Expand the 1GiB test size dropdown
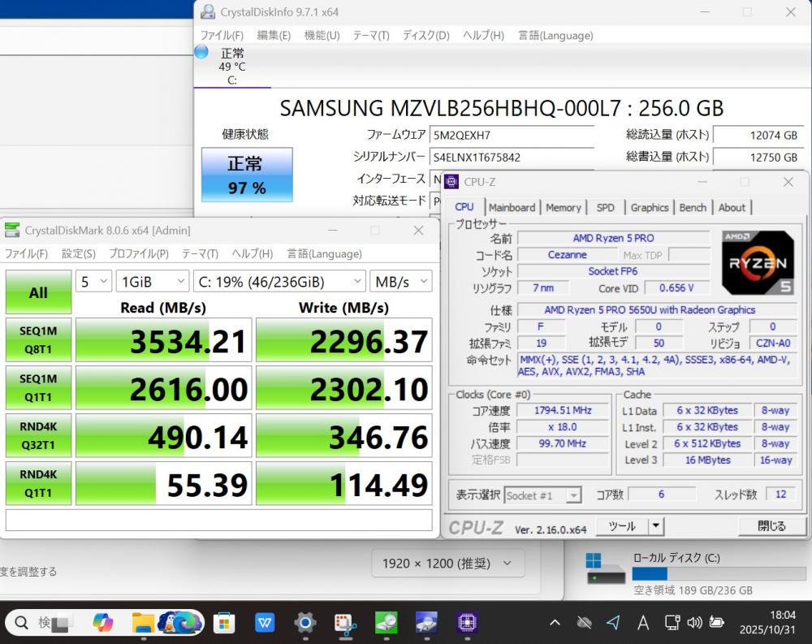Screen dimensions: 812x644 153,282
